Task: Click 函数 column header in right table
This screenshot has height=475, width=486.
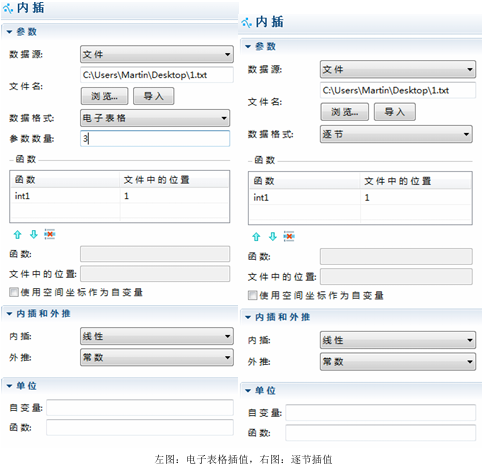Action: (x=305, y=181)
